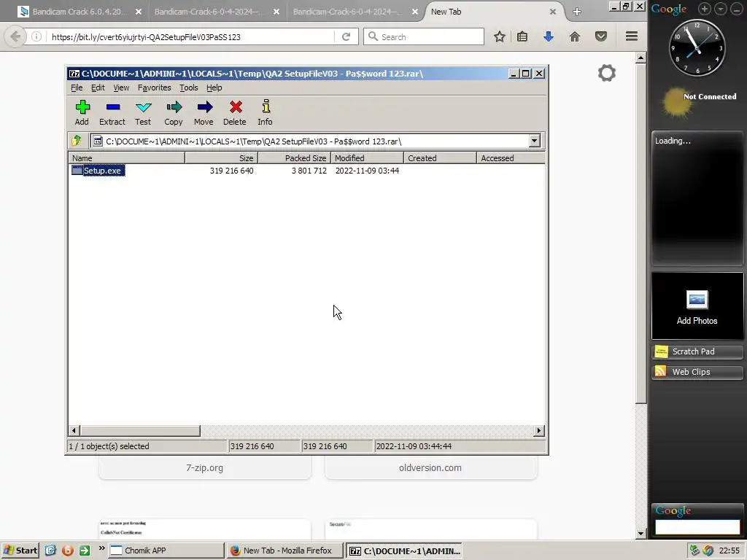Click the Google sidebar add gadget plus
This screenshot has width=747, height=560.
tap(705, 9)
